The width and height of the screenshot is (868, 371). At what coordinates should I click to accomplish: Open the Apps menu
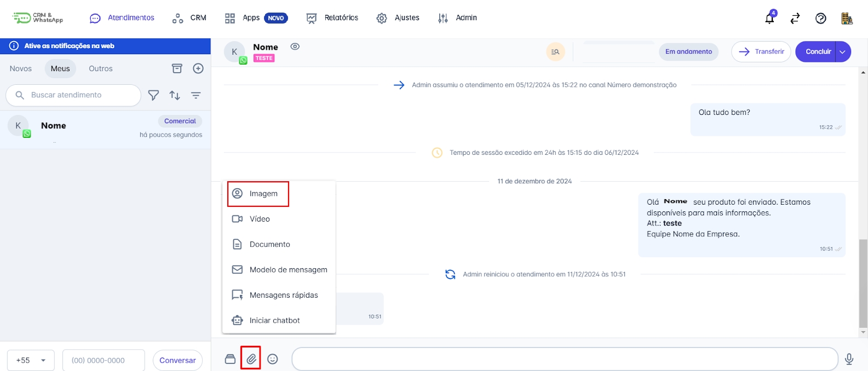coord(242,18)
